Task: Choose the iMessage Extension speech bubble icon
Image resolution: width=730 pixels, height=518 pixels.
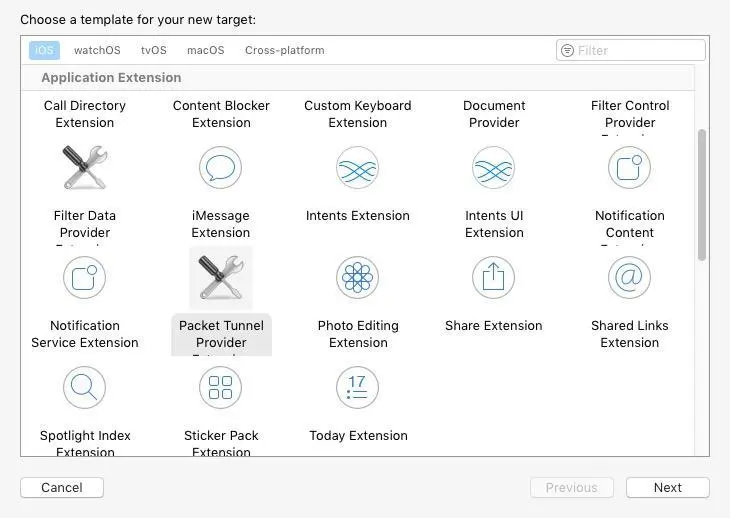Action: tap(221, 168)
